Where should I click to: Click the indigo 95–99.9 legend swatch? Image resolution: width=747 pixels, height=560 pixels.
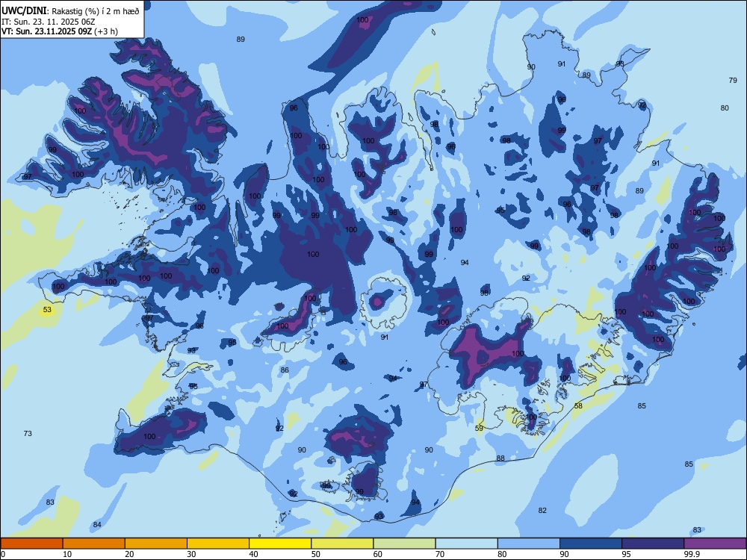(653, 544)
